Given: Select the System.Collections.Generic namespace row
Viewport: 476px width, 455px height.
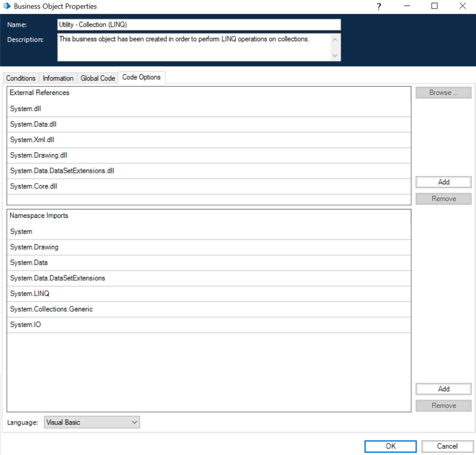Looking at the screenshot, I should 209,309.
